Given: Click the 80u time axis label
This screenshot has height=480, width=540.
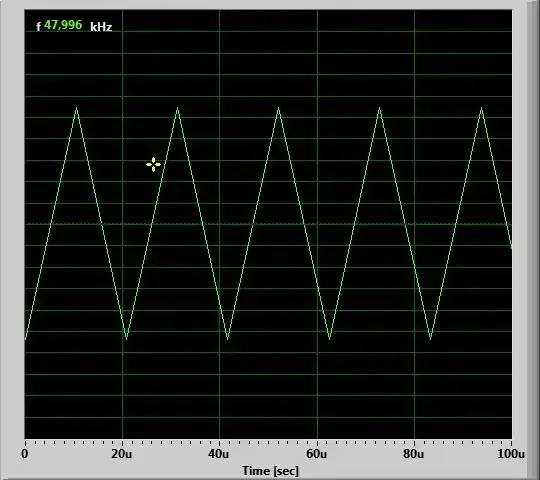Looking at the screenshot, I should pos(413,454).
